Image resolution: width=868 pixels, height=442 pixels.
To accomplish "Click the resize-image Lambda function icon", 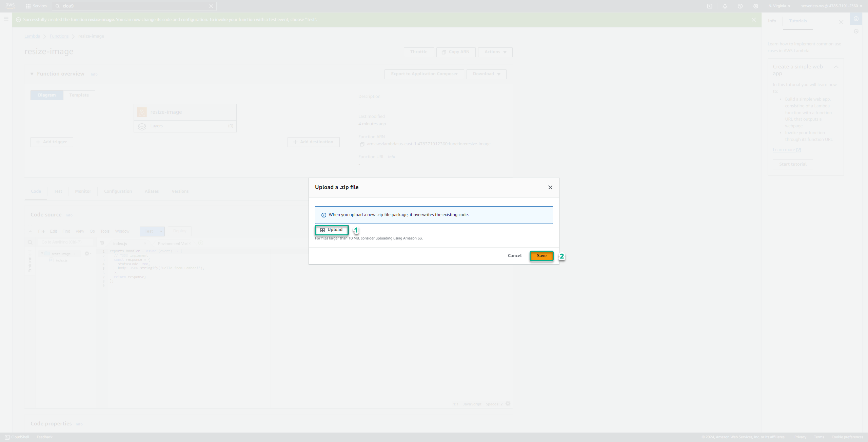I will 142,112.
